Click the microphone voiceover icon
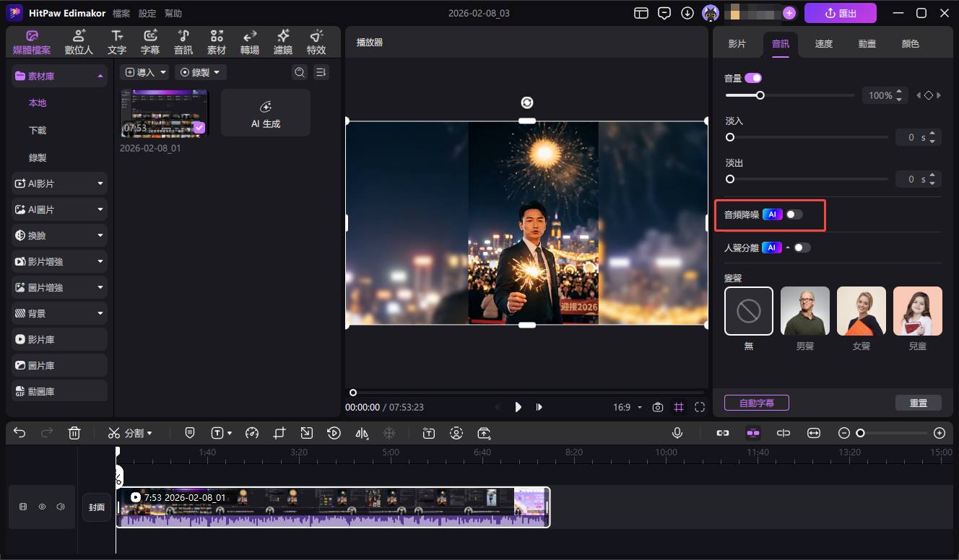Image resolution: width=959 pixels, height=560 pixels. (677, 433)
